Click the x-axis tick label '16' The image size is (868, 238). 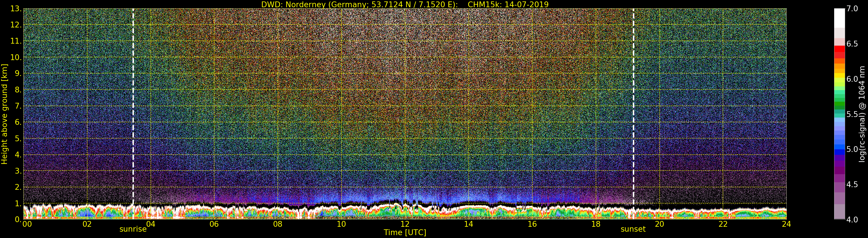pos(532,224)
